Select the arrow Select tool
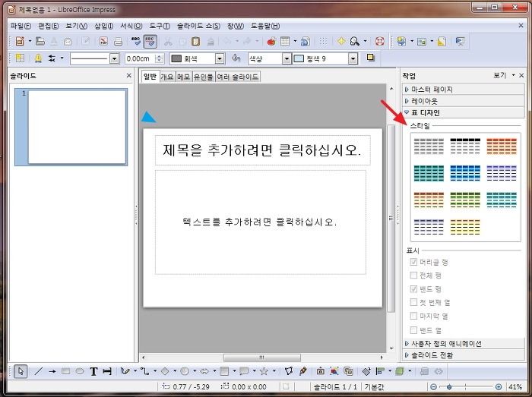The height and width of the screenshot is (397, 532). point(21,371)
